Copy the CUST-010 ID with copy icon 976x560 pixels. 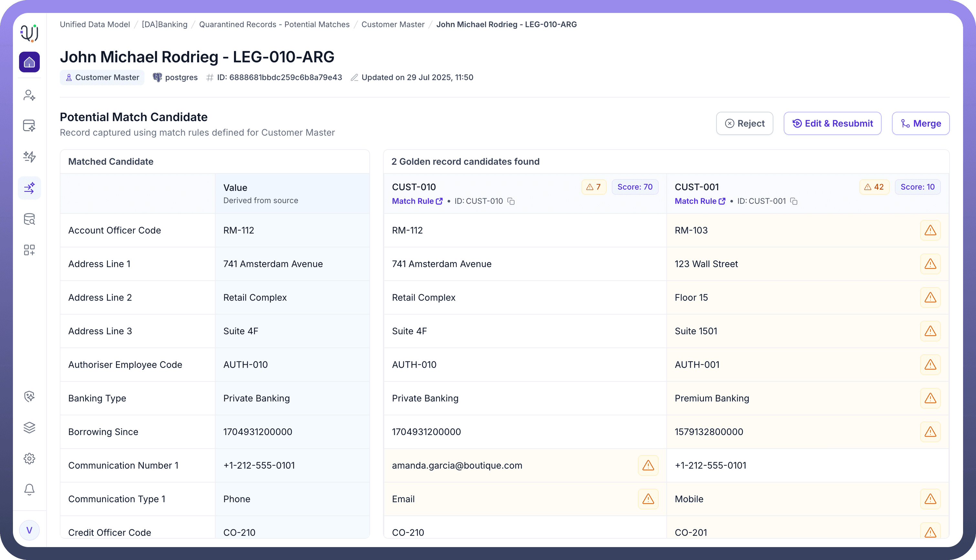[511, 201]
